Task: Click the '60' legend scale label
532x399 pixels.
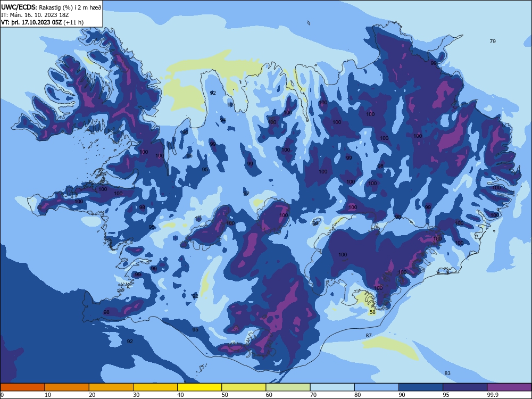Action: (x=269, y=395)
